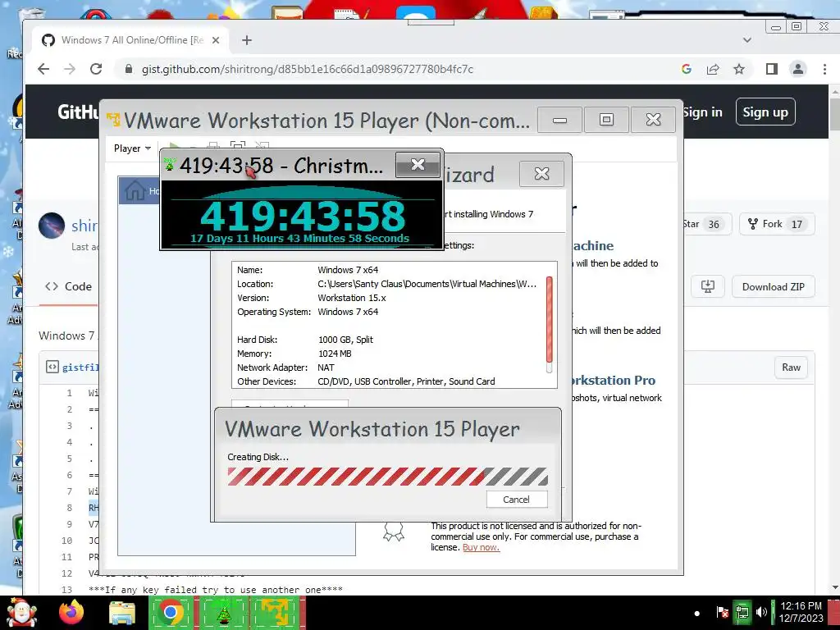The width and height of the screenshot is (840, 630).
Task: Click the Location row in wizard settings
Action: pyautogui.click(x=387, y=284)
